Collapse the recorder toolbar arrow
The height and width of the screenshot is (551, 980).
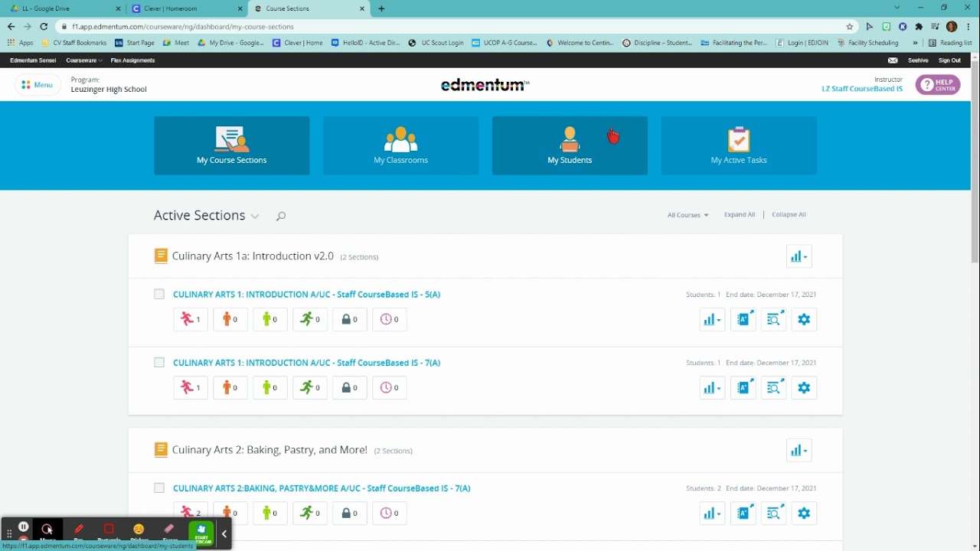(x=224, y=533)
